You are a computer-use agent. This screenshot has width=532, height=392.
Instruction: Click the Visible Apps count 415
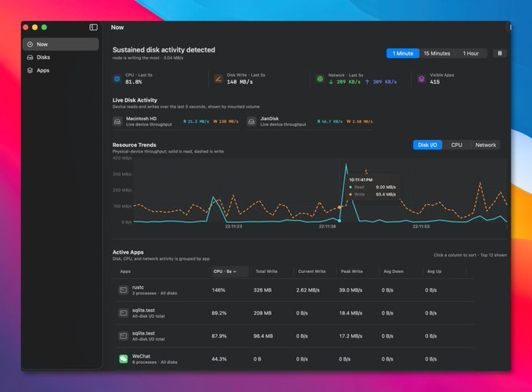[x=435, y=82]
